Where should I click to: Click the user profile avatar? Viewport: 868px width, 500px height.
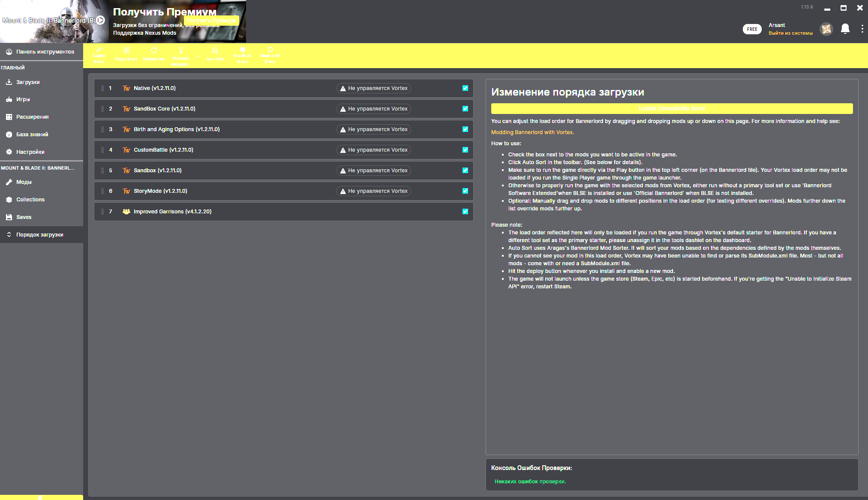[x=826, y=29]
